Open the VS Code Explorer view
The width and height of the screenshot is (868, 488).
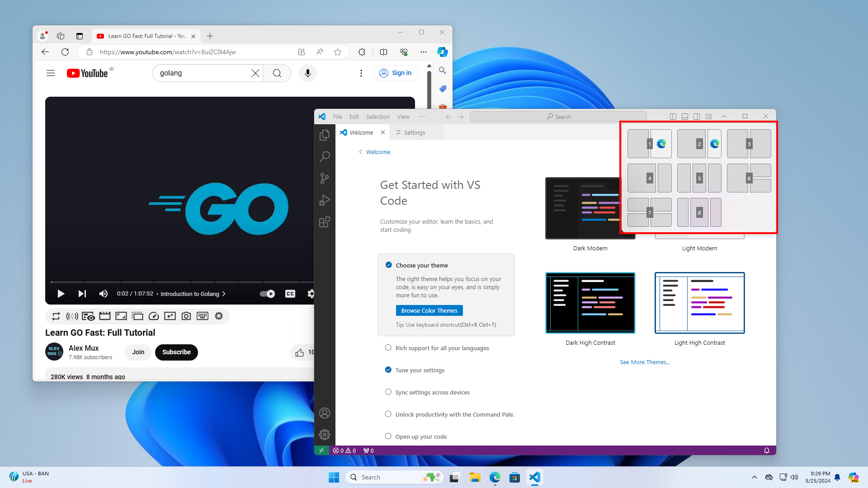click(324, 135)
